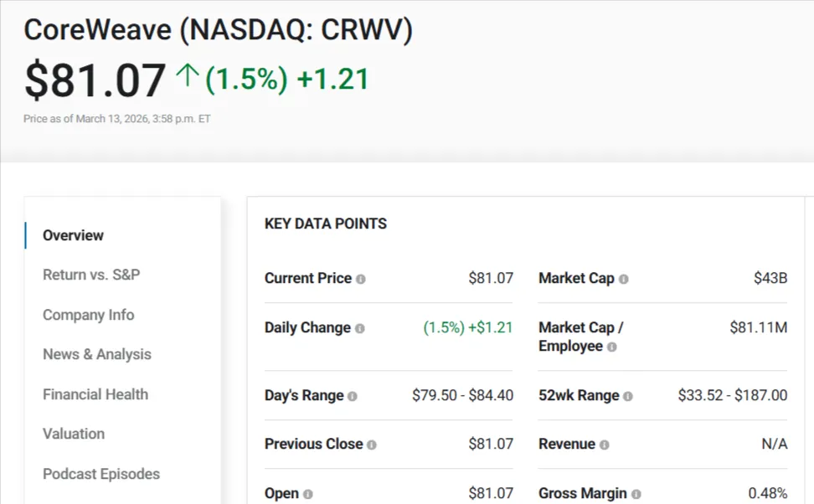This screenshot has height=504, width=814.
Task: View the 52wk Range info tooltip
Action: (x=627, y=395)
